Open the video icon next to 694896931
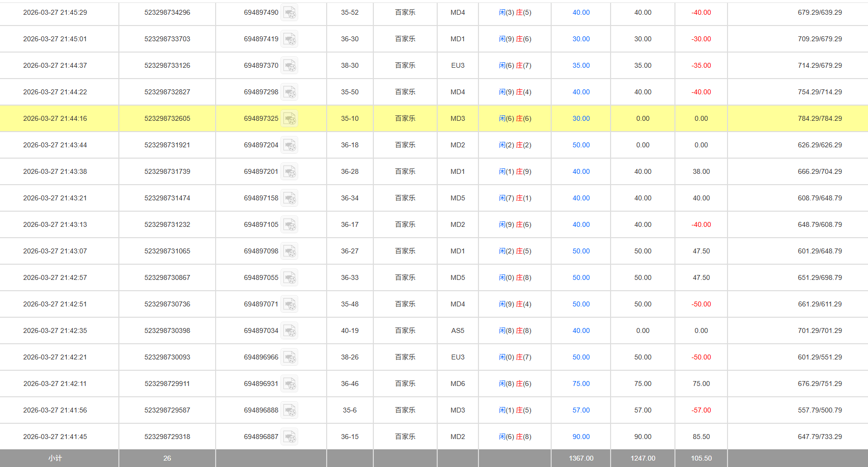The width and height of the screenshot is (868, 467). point(289,384)
